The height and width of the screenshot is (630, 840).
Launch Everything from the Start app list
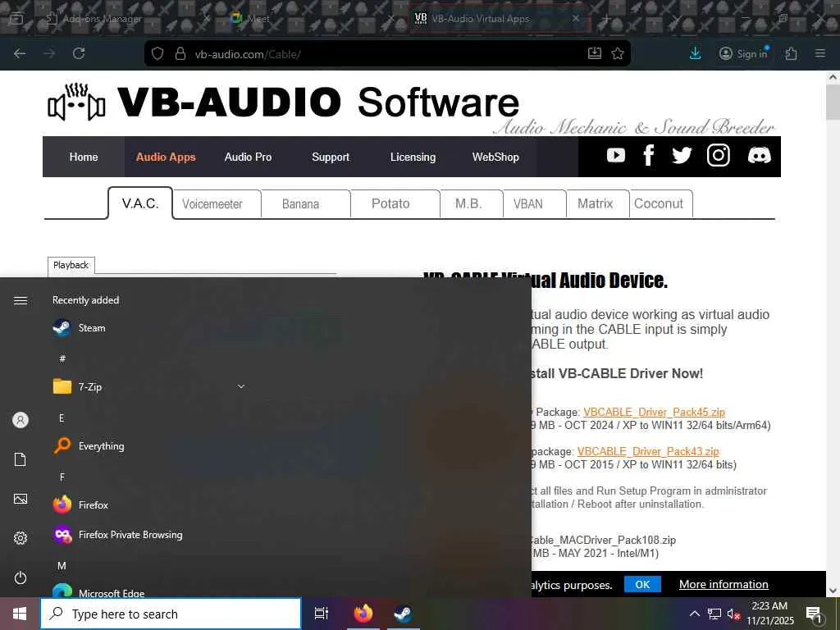pyautogui.click(x=150, y=445)
